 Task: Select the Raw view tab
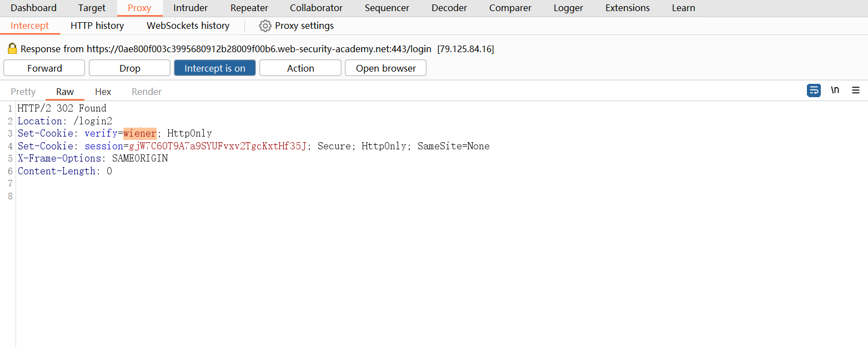(65, 92)
